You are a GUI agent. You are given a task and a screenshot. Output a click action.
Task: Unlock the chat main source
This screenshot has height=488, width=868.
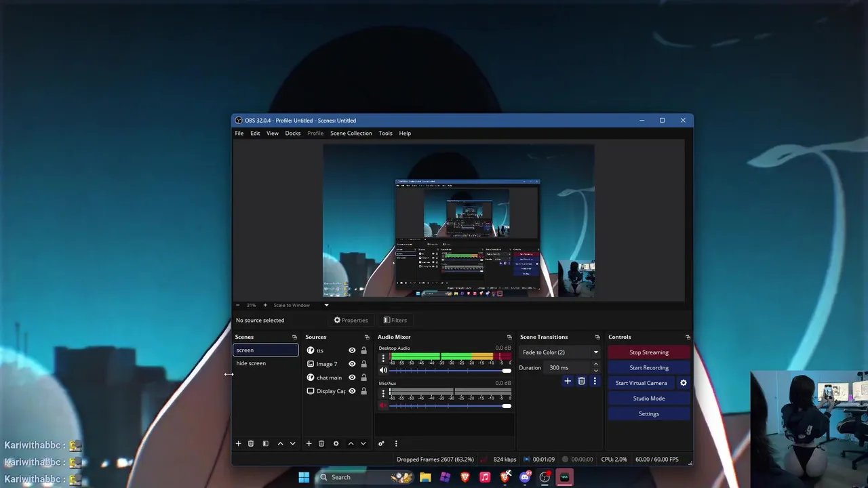363,378
